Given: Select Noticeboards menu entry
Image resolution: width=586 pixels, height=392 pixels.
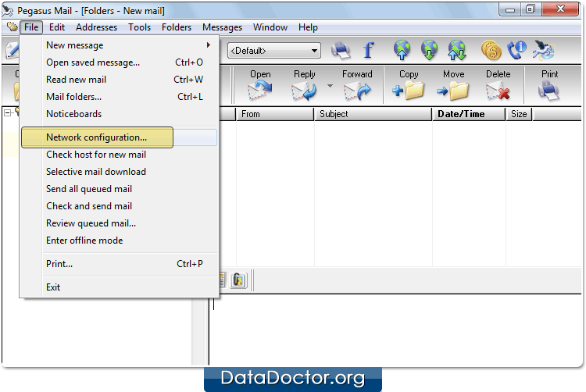Looking at the screenshot, I should [120, 114].
